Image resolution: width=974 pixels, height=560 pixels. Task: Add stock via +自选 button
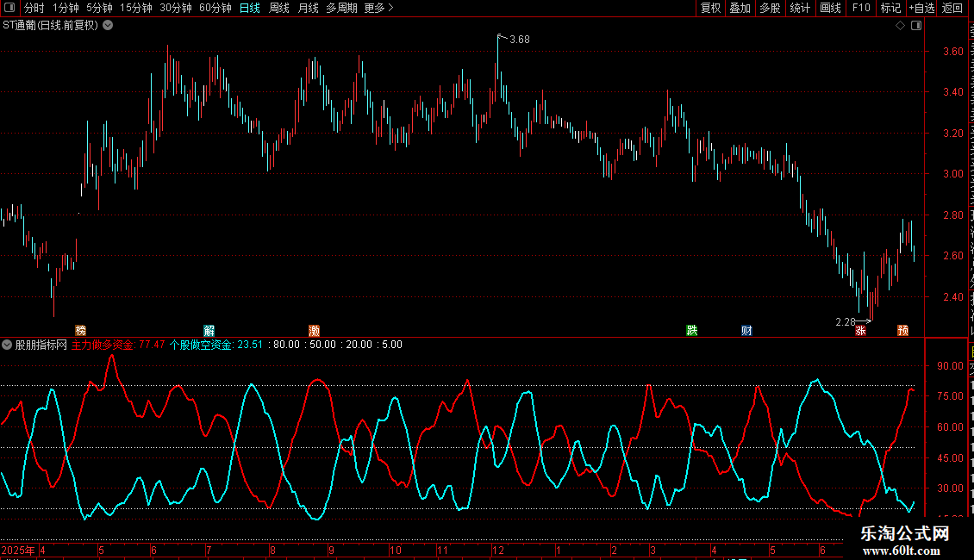[x=921, y=8]
